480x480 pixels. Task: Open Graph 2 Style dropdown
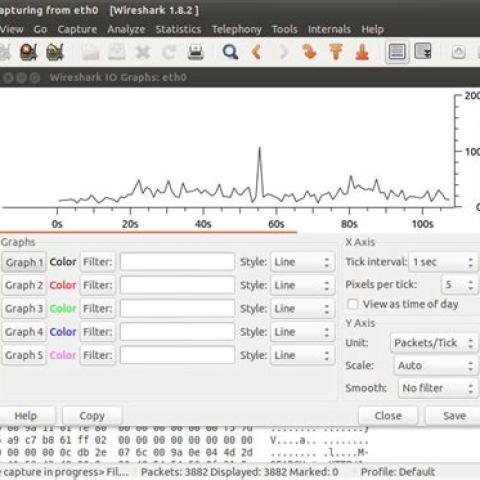point(303,285)
